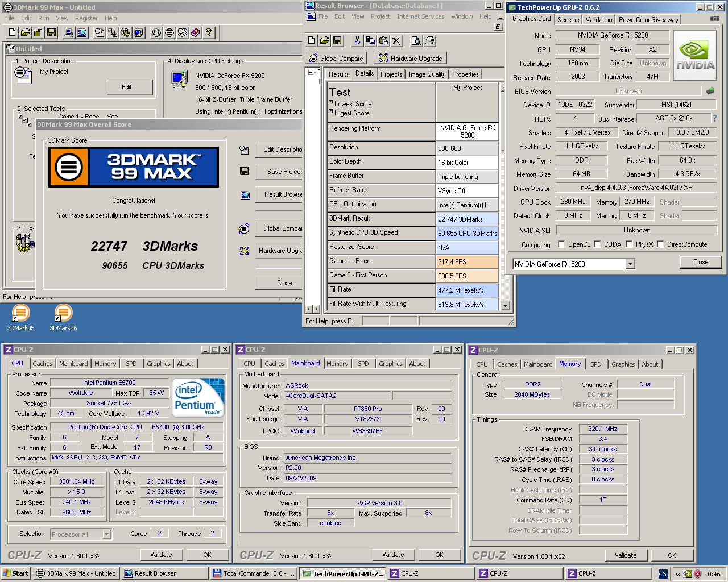Click language indicator CS in system tray

click(x=663, y=574)
